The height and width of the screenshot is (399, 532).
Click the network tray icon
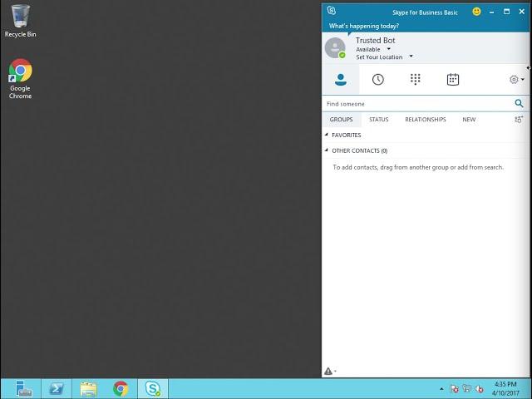click(467, 389)
